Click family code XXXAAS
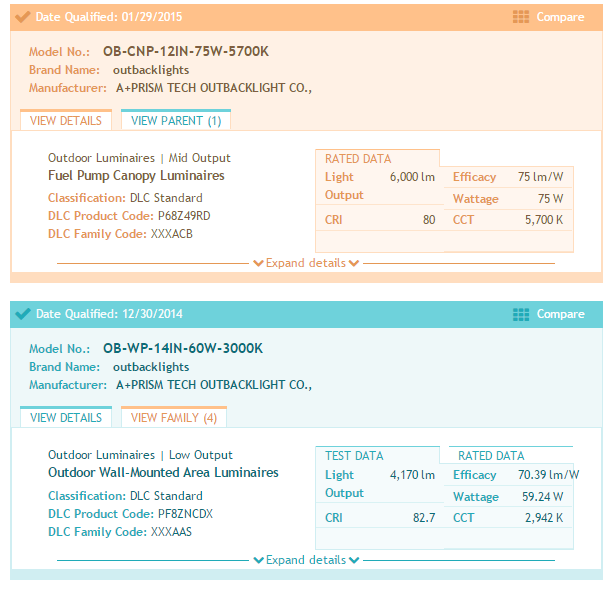The height and width of the screenshot is (589, 609). (x=171, y=532)
